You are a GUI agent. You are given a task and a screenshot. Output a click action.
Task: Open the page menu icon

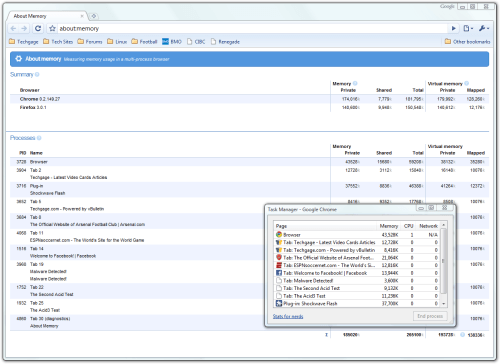468,29
